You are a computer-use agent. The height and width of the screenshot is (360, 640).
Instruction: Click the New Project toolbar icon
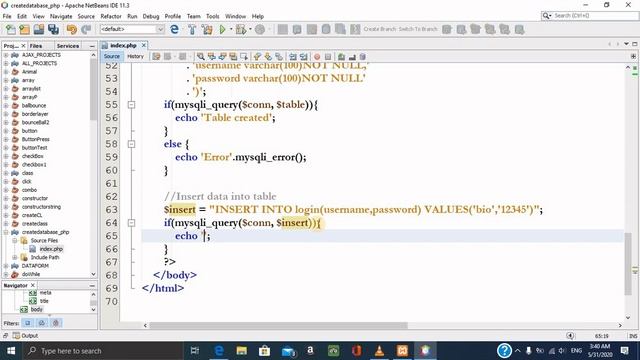click(x=24, y=29)
